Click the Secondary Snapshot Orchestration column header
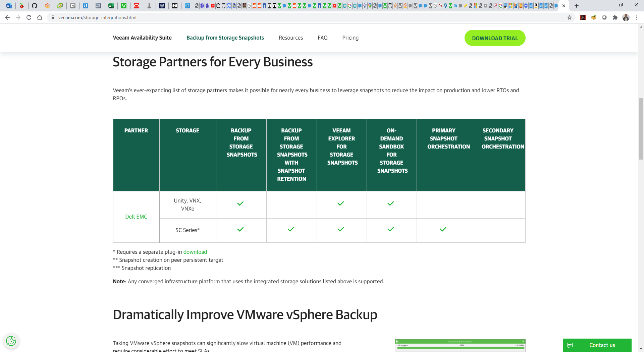The height and width of the screenshot is (352, 644). point(498,155)
